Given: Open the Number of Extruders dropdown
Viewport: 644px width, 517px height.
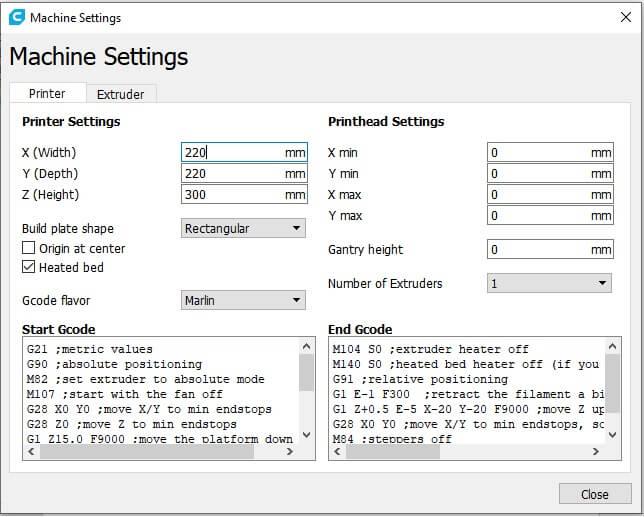Looking at the screenshot, I should (549, 284).
